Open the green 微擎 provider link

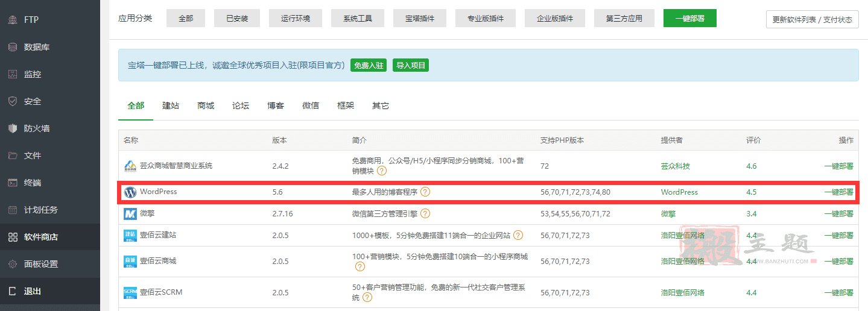point(668,214)
